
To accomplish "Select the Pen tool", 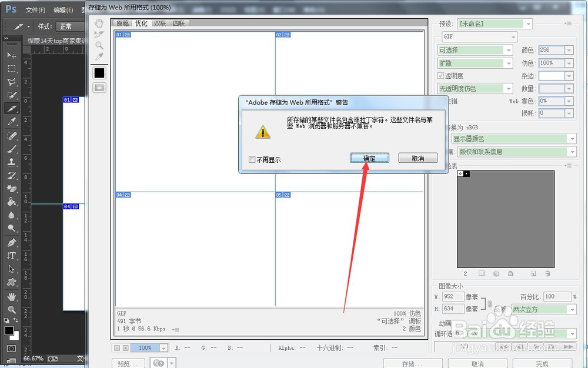I will 12,242.
